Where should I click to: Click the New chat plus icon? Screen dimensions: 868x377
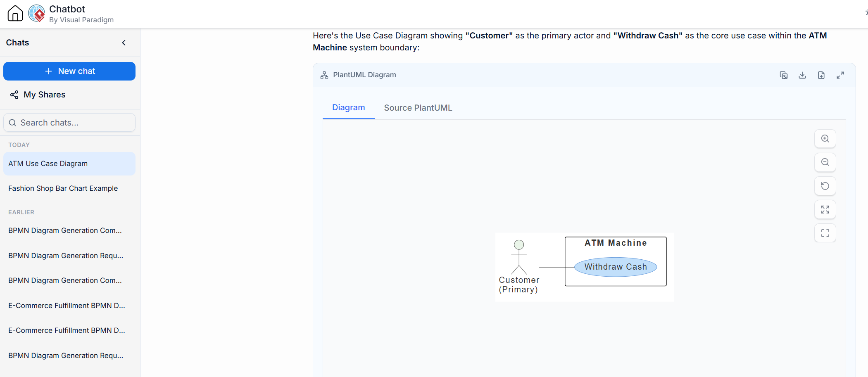[x=48, y=71]
